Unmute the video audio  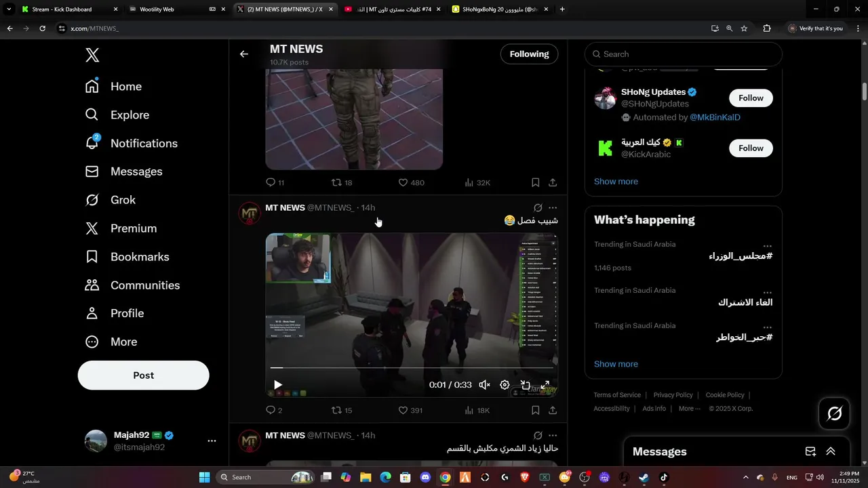[x=484, y=385]
